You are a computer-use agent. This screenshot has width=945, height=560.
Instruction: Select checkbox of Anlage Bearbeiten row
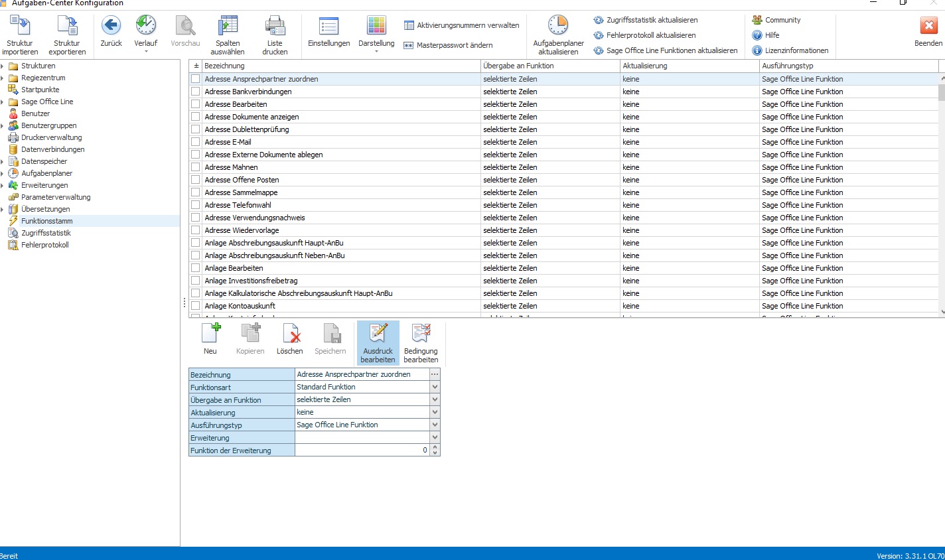(196, 268)
